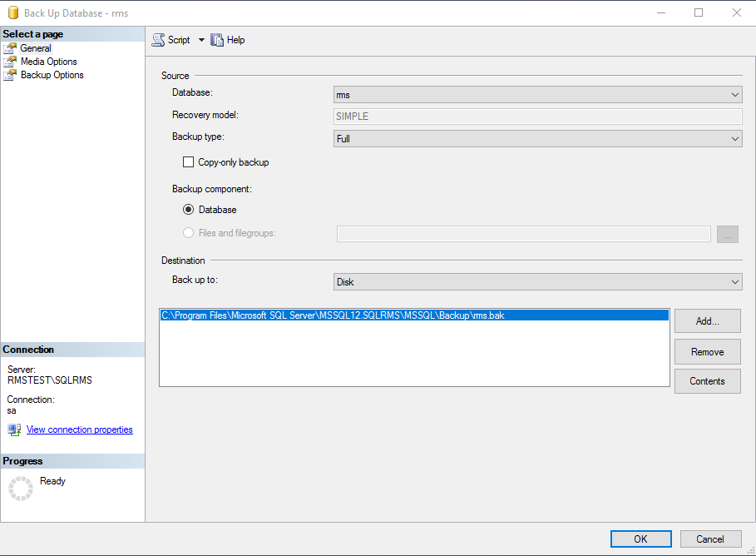Open the General page
Viewport: 756px width, 556px height.
tap(36, 48)
